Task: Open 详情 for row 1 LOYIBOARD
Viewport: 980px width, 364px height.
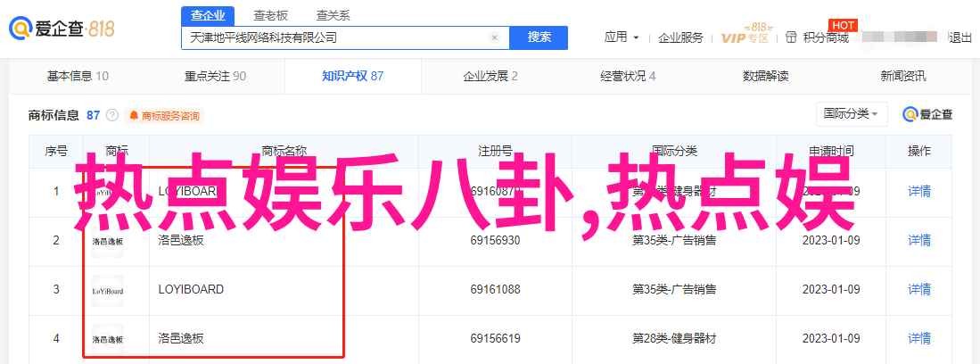Action: click(919, 191)
